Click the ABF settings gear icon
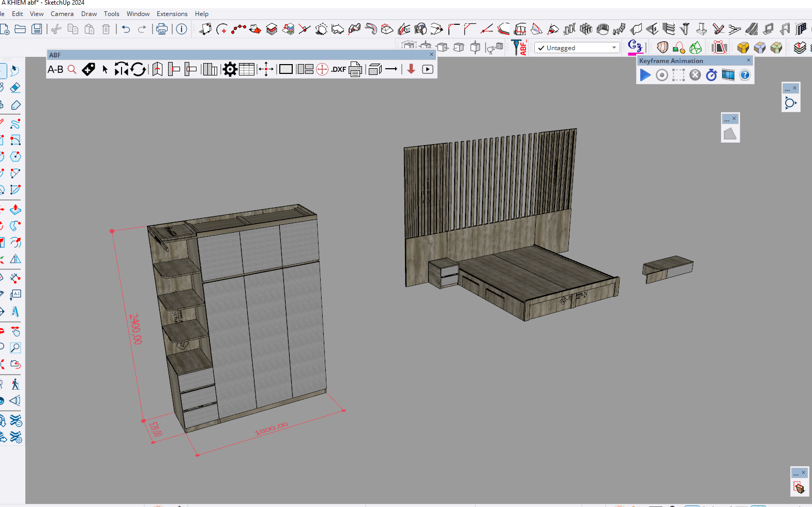The image size is (812, 507). (230, 69)
